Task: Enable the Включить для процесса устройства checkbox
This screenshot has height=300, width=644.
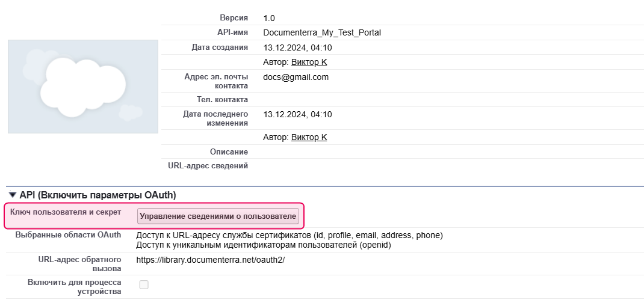Action: [x=144, y=285]
